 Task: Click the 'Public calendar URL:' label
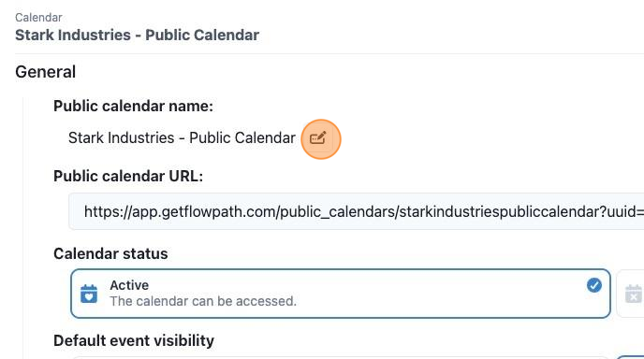128,176
